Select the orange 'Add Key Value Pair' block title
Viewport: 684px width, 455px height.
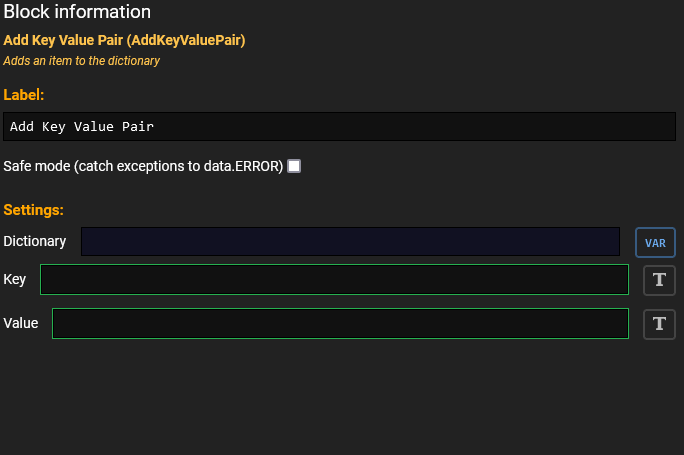(x=62, y=40)
